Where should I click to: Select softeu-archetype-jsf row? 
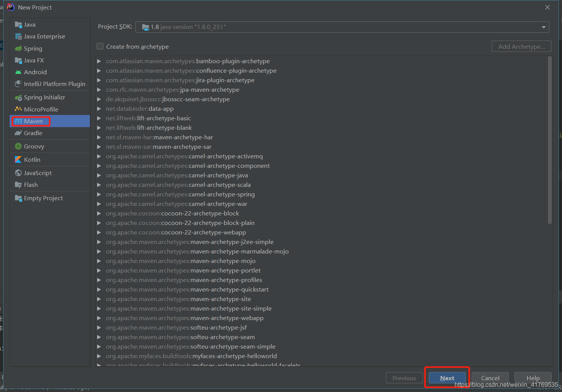point(322,327)
